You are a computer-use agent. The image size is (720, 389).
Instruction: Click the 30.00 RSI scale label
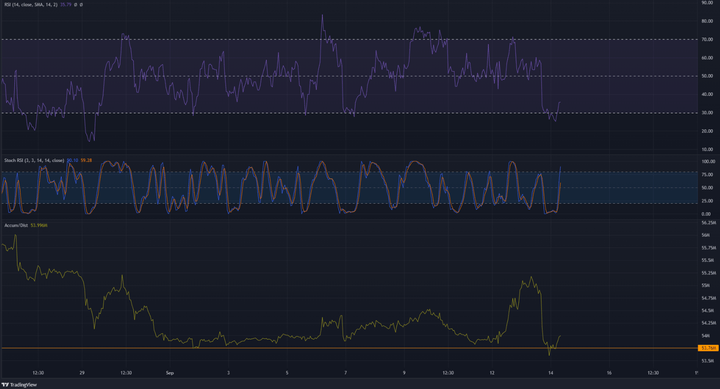pyautogui.click(x=707, y=113)
